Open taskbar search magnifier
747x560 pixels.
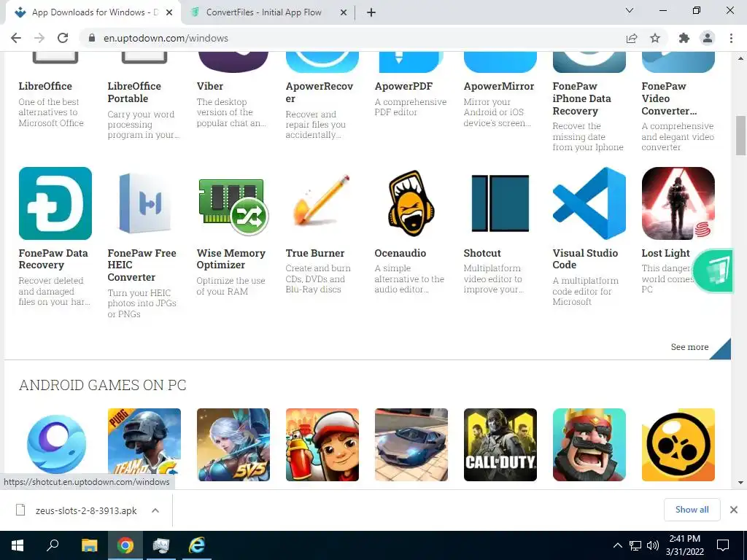coord(53,545)
